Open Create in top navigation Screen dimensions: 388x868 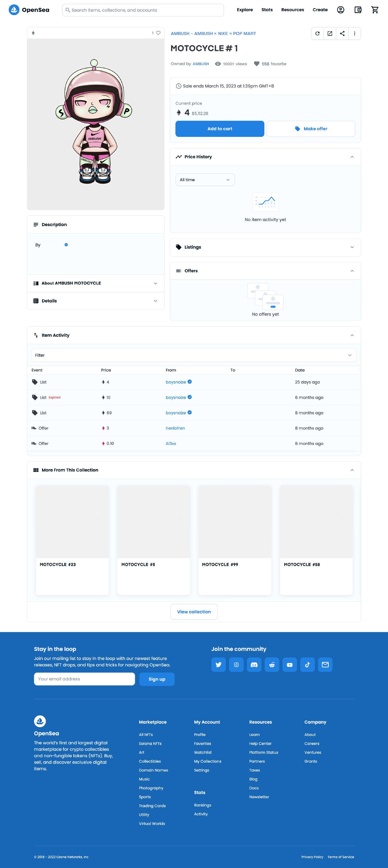click(x=320, y=10)
